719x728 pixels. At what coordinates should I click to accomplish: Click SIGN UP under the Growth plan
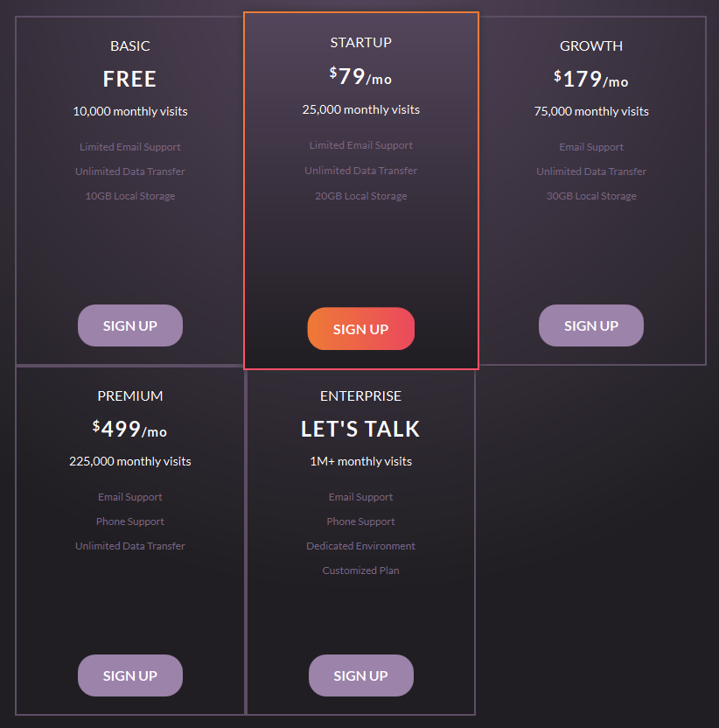(590, 325)
